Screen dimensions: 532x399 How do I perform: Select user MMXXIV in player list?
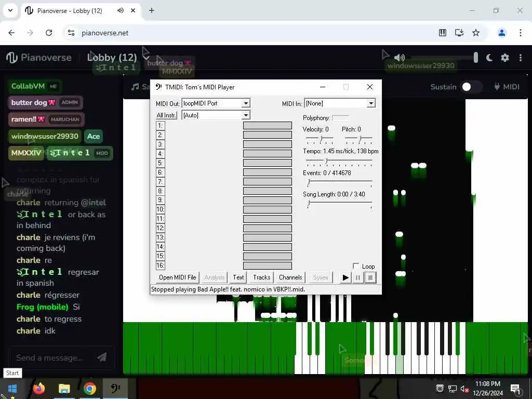(26, 153)
